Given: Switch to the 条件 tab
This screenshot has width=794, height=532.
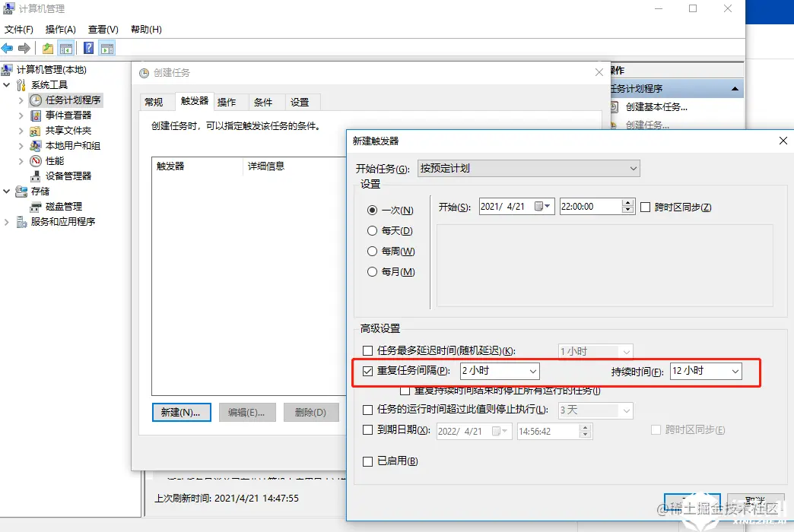Looking at the screenshot, I should (x=262, y=101).
